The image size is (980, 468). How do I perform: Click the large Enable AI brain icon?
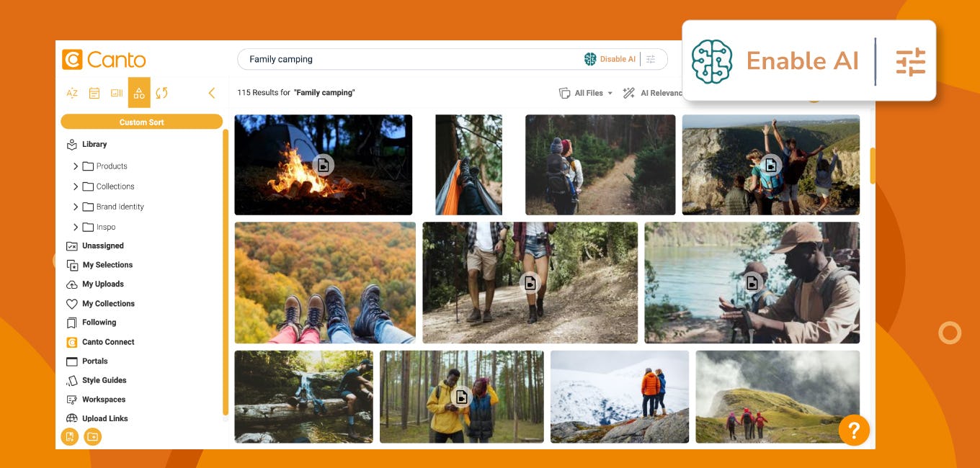click(712, 61)
